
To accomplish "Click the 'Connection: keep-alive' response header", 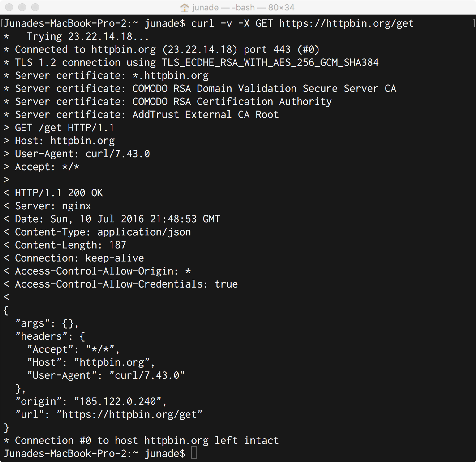I will tap(80, 258).
